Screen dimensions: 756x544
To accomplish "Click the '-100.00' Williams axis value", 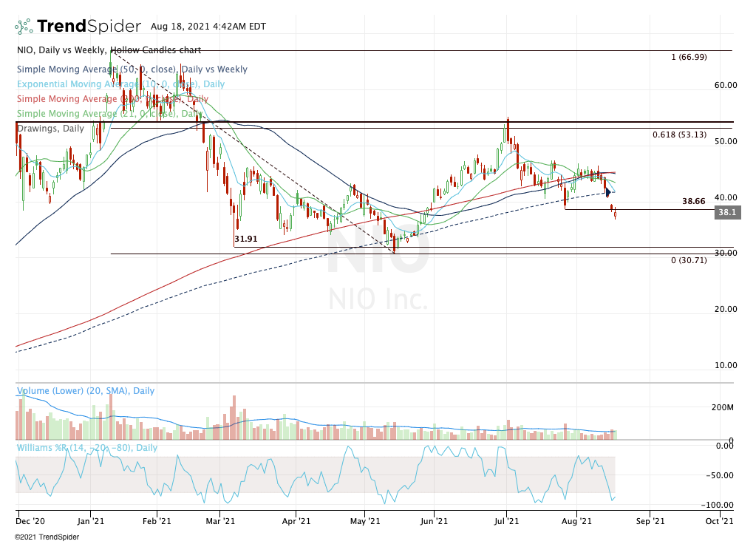I will (718, 505).
